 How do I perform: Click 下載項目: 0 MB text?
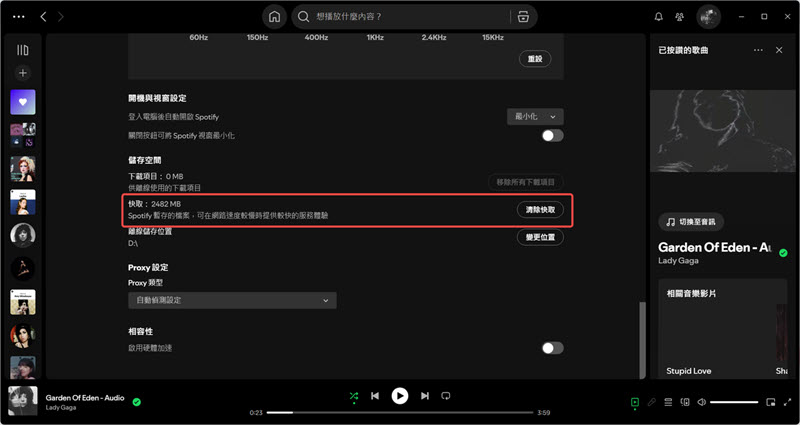coord(156,177)
